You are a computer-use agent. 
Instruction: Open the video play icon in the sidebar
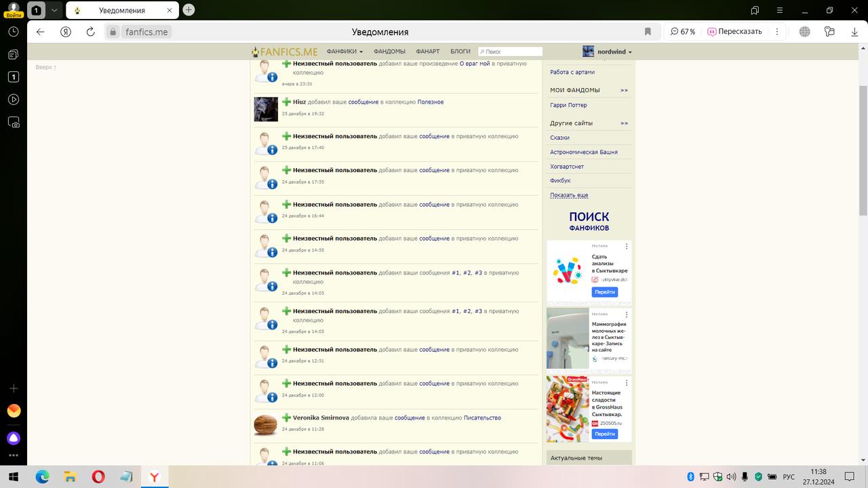coord(14,100)
